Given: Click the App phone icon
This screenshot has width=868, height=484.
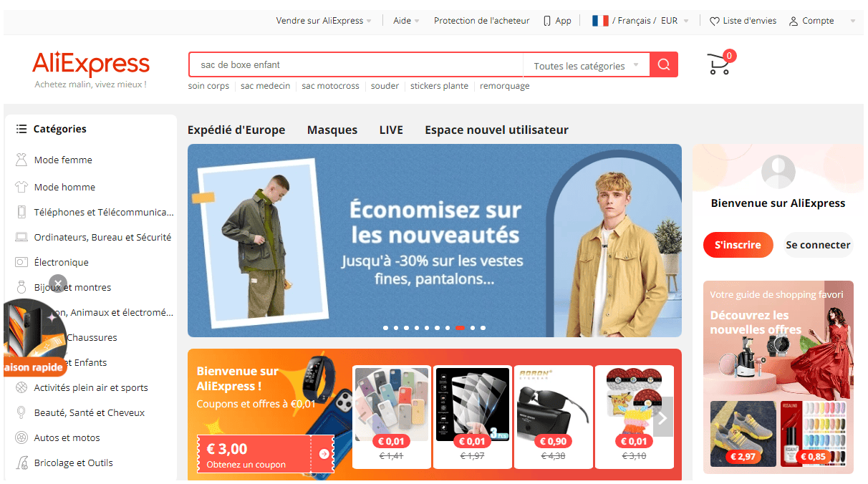Looking at the screenshot, I should (x=547, y=21).
